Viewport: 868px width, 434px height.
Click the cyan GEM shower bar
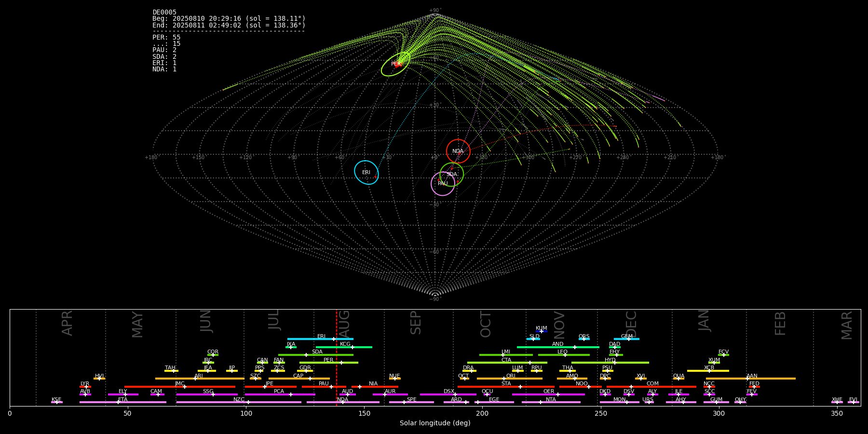click(626, 339)
